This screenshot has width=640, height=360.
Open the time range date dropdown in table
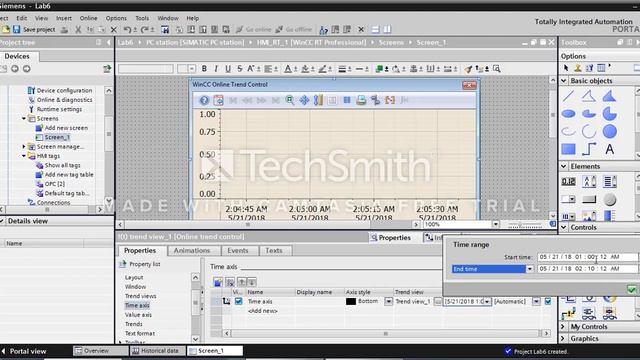[x=487, y=301]
